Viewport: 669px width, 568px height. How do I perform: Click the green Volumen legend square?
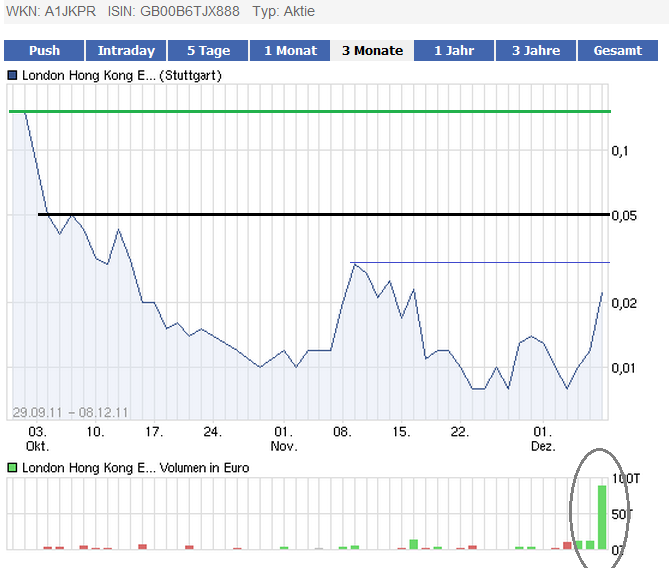point(12,467)
